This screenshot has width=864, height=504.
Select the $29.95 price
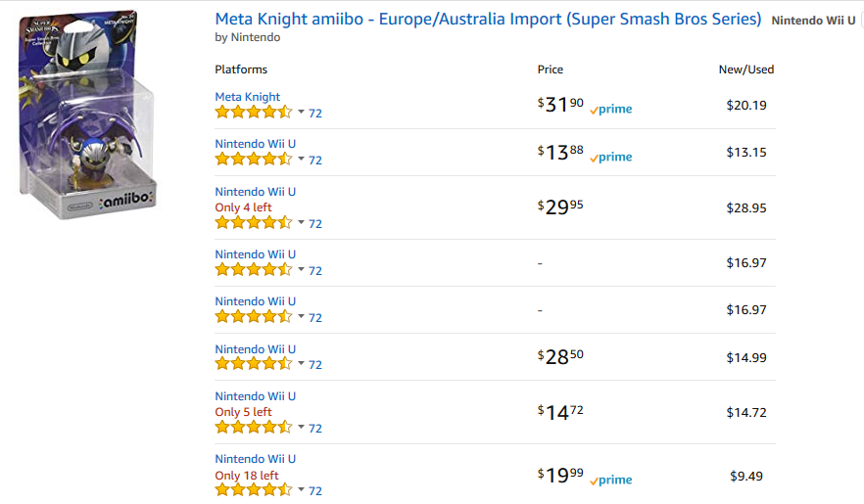560,206
